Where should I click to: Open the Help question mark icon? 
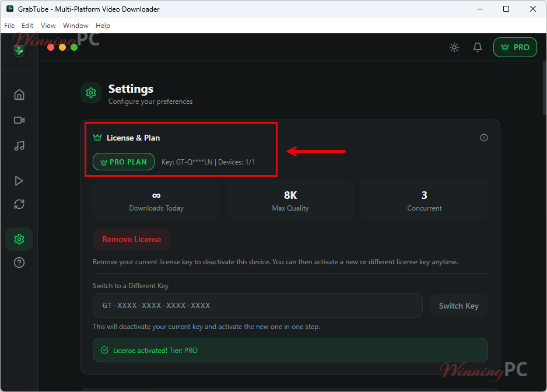click(x=19, y=262)
